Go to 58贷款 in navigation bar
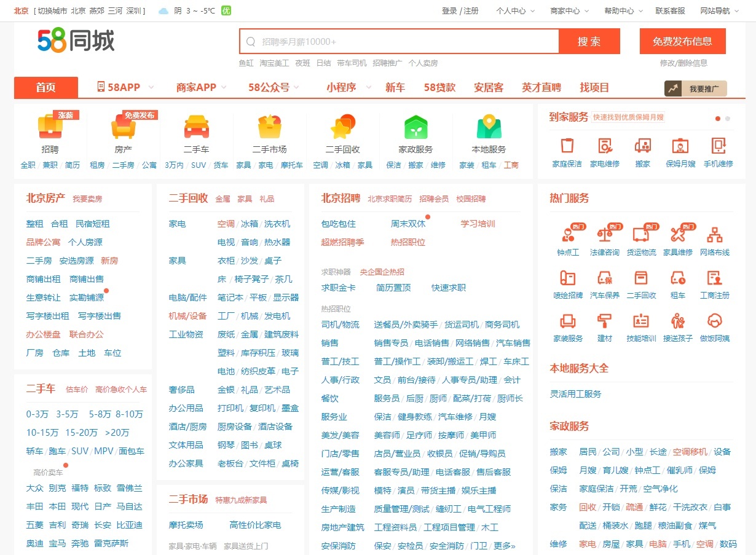This screenshot has width=756, height=555. click(440, 87)
